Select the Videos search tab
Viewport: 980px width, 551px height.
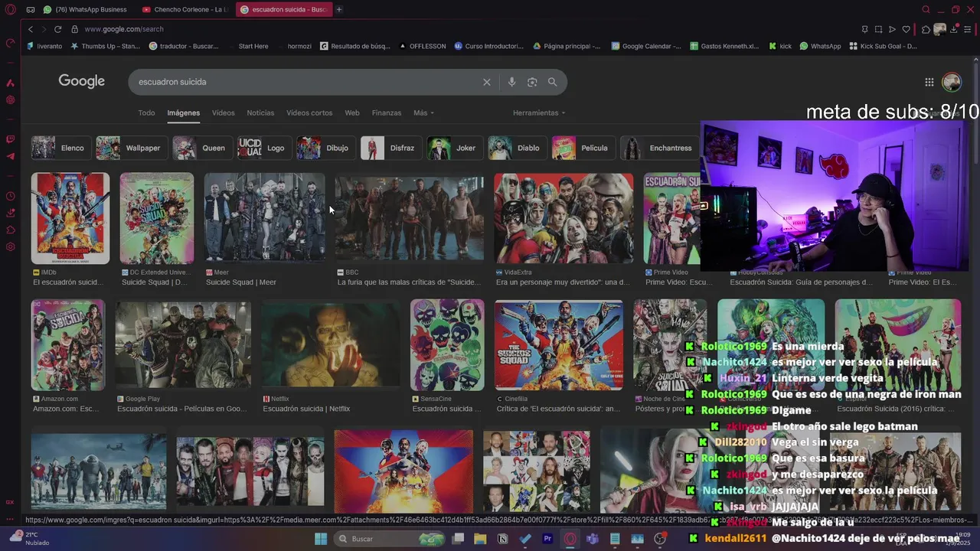223,112
